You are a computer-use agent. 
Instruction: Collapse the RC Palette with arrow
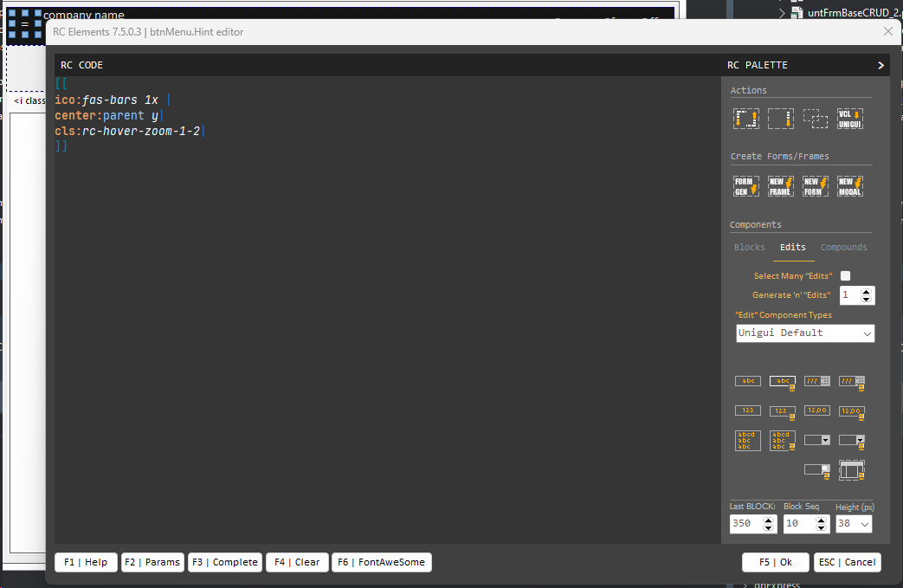click(880, 65)
